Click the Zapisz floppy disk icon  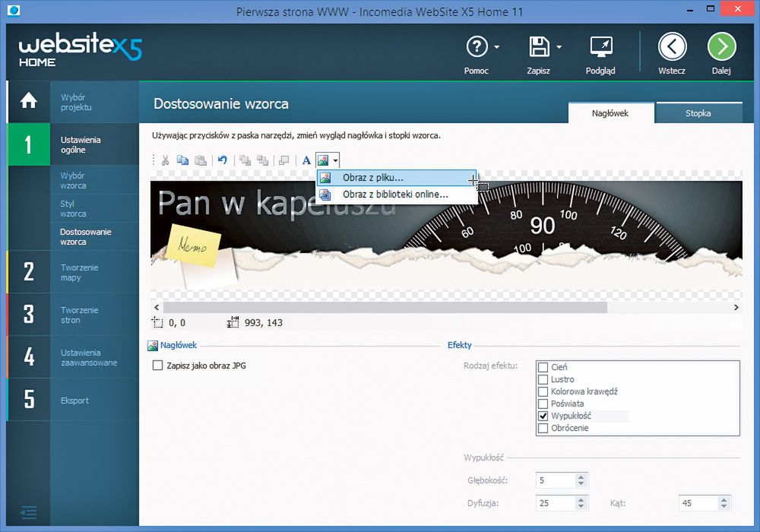pyautogui.click(x=539, y=47)
